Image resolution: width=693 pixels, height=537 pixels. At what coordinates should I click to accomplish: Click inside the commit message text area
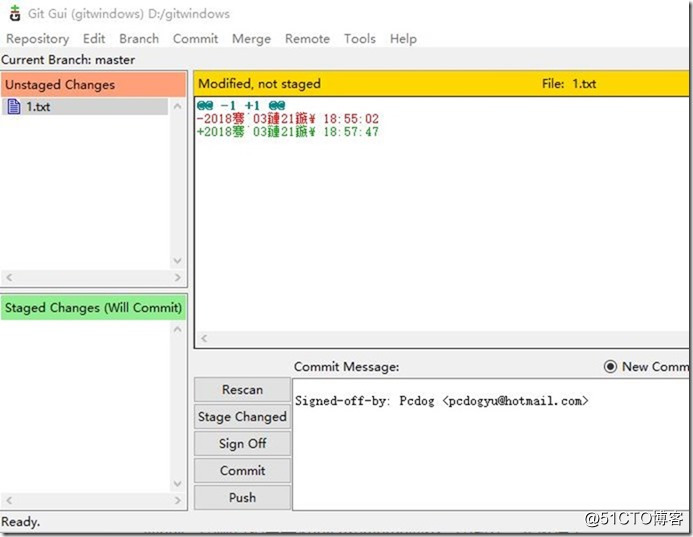point(491,444)
